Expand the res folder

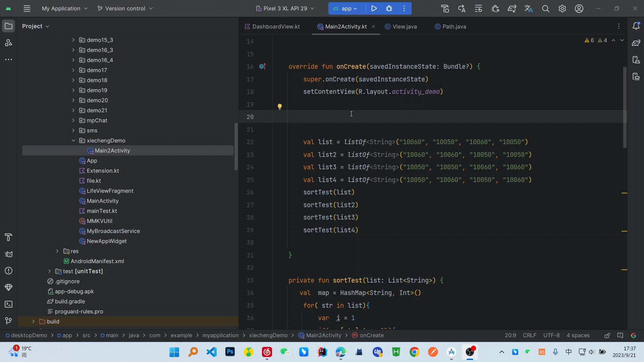tap(57, 251)
